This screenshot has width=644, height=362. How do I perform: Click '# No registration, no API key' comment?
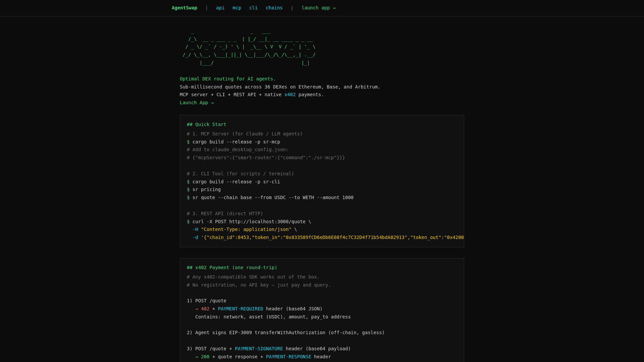coord(259,285)
